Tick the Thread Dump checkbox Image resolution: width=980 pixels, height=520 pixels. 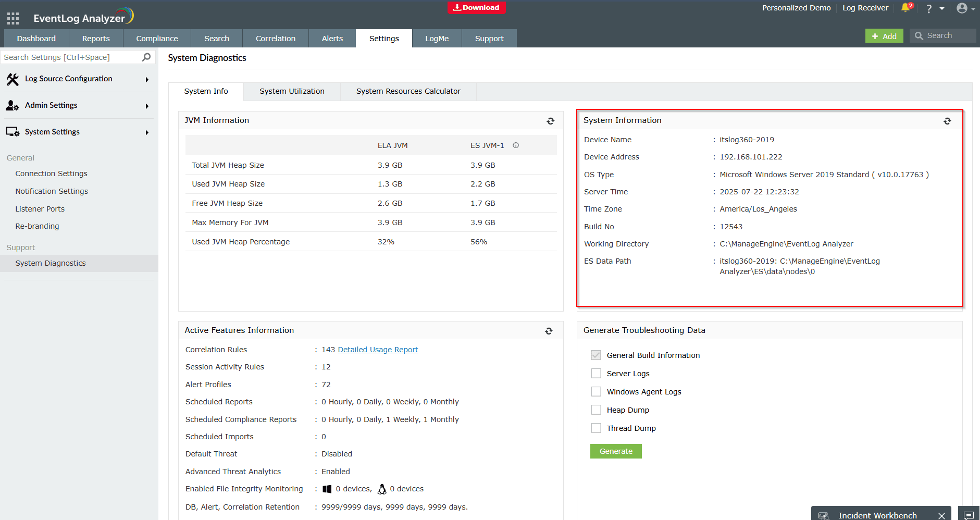pyautogui.click(x=596, y=428)
